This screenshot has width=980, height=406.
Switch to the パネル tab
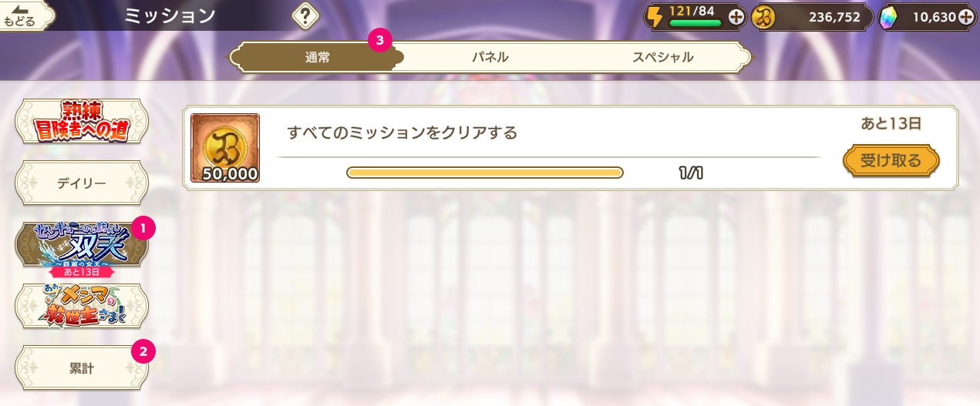coord(490,57)
